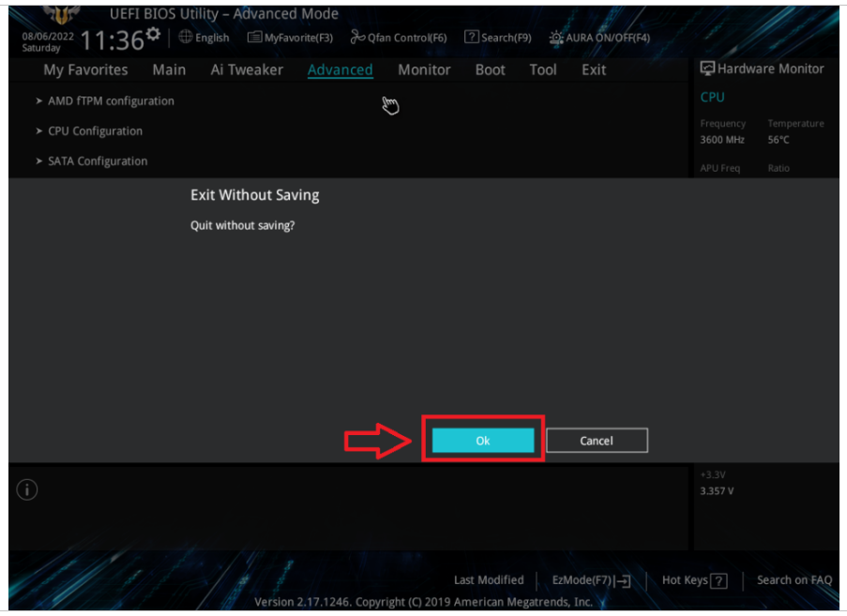Click Last Modified in the footer
This screenshot has height=616, width=847.
coord(489,579)
